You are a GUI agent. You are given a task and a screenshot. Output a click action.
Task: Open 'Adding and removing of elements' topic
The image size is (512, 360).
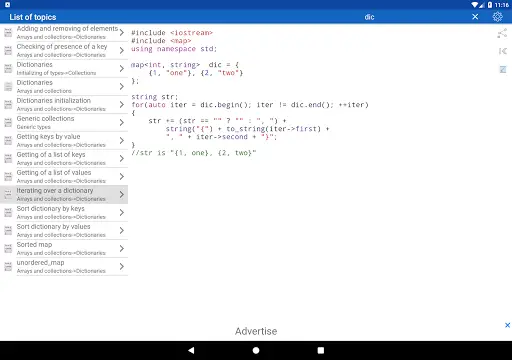point(64,32)
